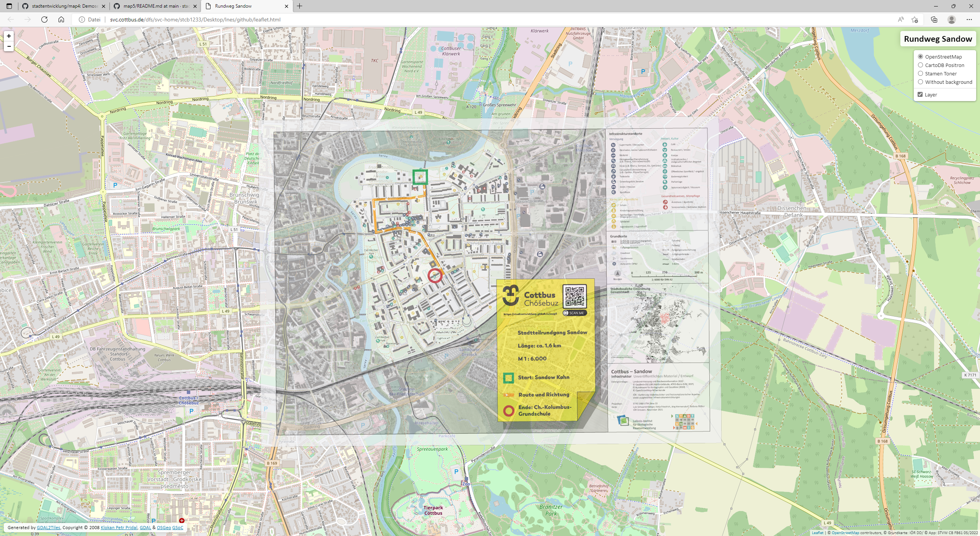Click the green start square marker on the map

click(x=420, y=177)
